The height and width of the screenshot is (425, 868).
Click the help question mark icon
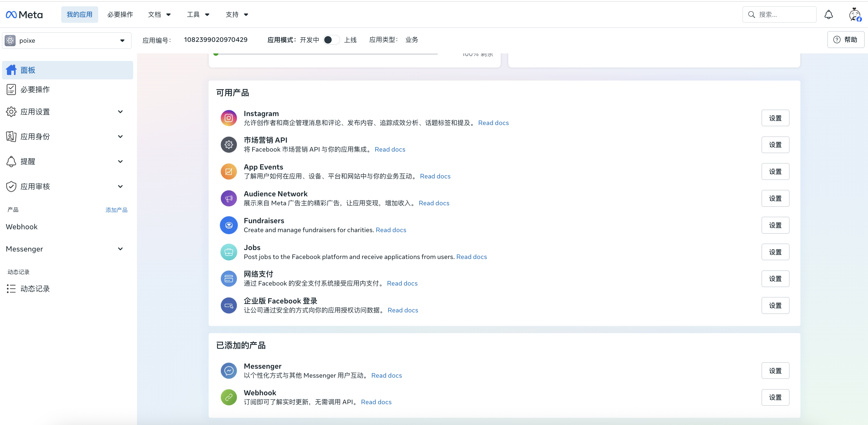pos(837,39)
